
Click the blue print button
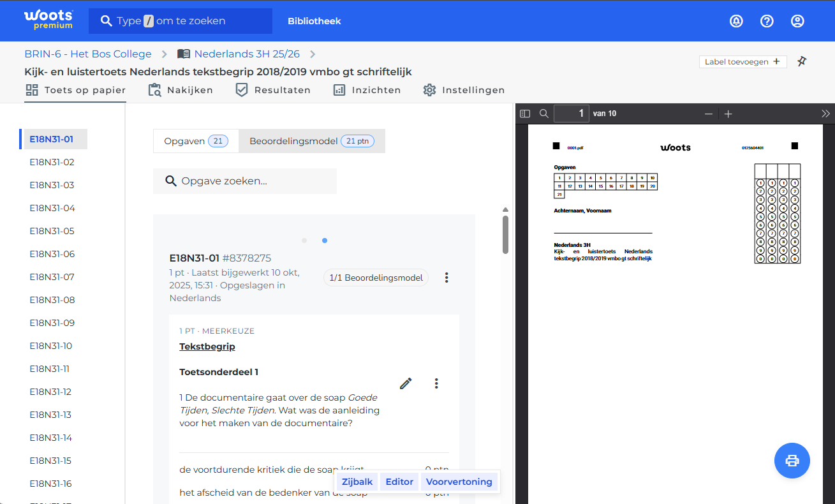[x=792, y=461]
